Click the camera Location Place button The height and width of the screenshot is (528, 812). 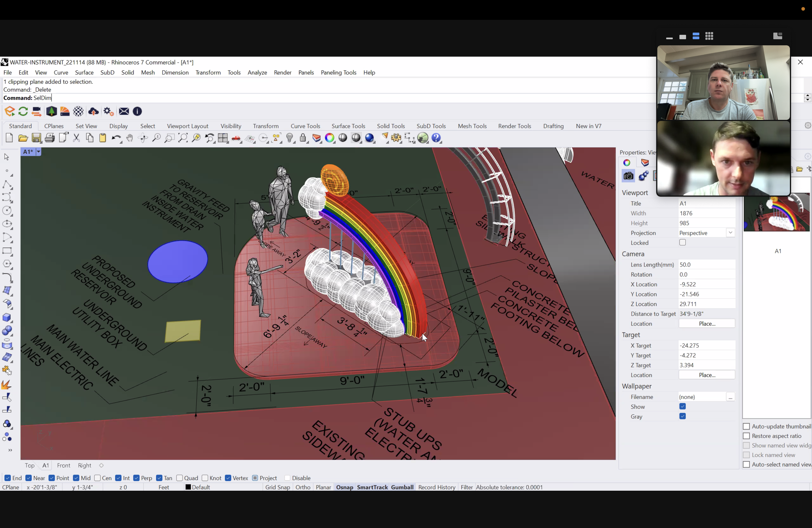(x=706, y=323)
